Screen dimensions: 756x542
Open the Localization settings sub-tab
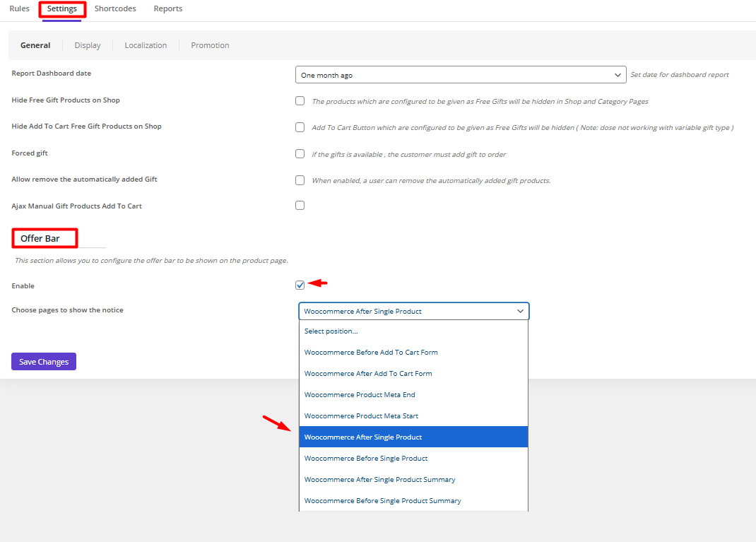tap(146, 45)
